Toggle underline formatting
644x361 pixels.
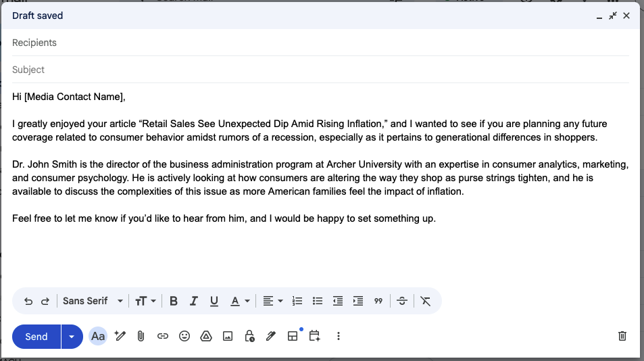214,301
